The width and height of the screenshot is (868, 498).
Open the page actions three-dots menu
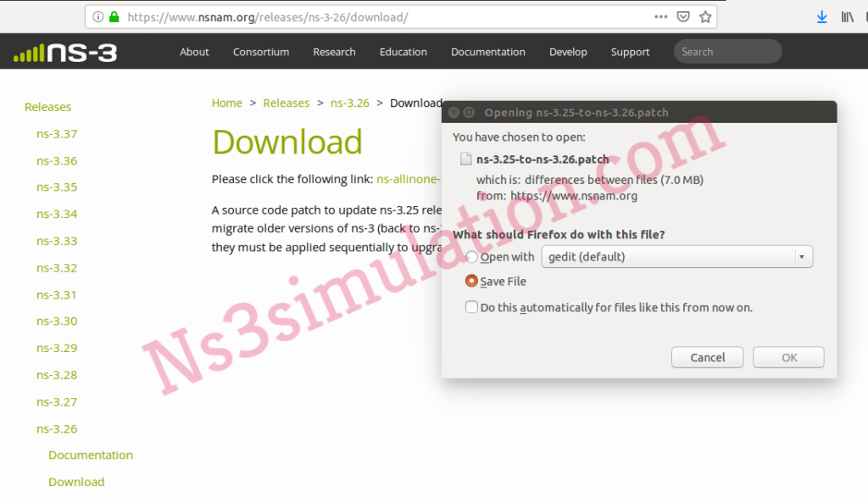click(x=660, y=17)
